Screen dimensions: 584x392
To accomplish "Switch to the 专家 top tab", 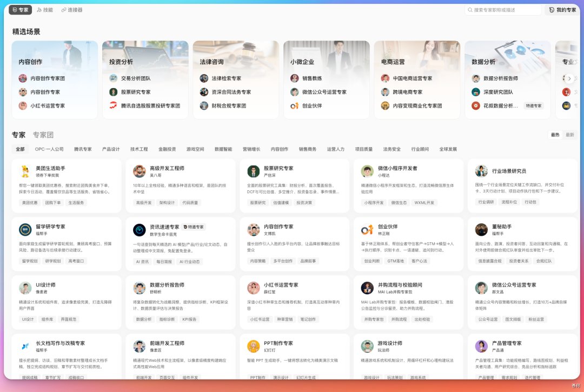I will pyautogui.click(x=21, y=10).
